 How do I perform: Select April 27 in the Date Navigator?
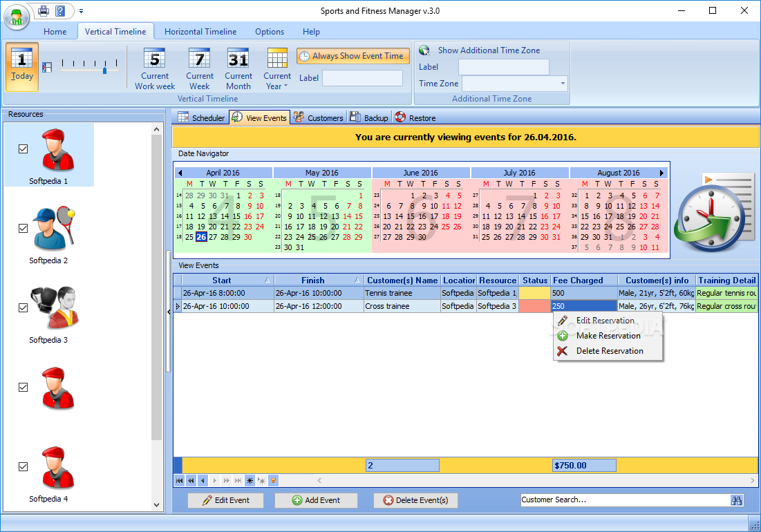(213, 237)
